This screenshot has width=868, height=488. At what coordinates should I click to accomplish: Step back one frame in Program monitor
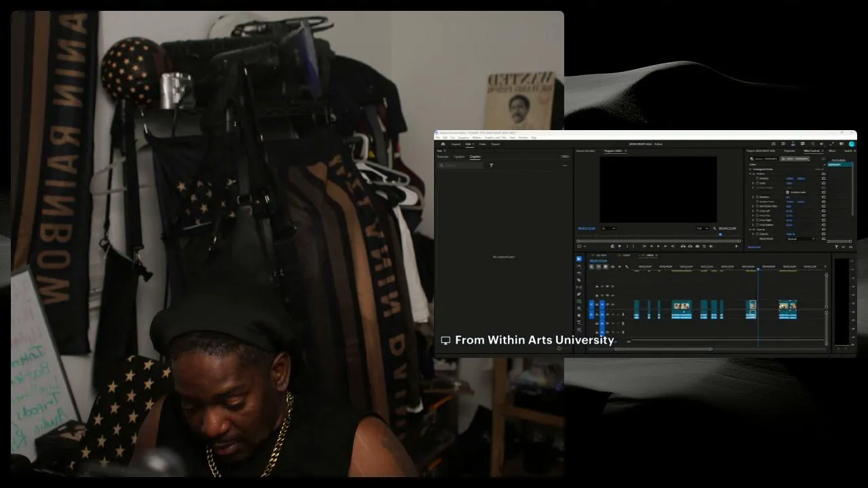[x=652, y=246]
